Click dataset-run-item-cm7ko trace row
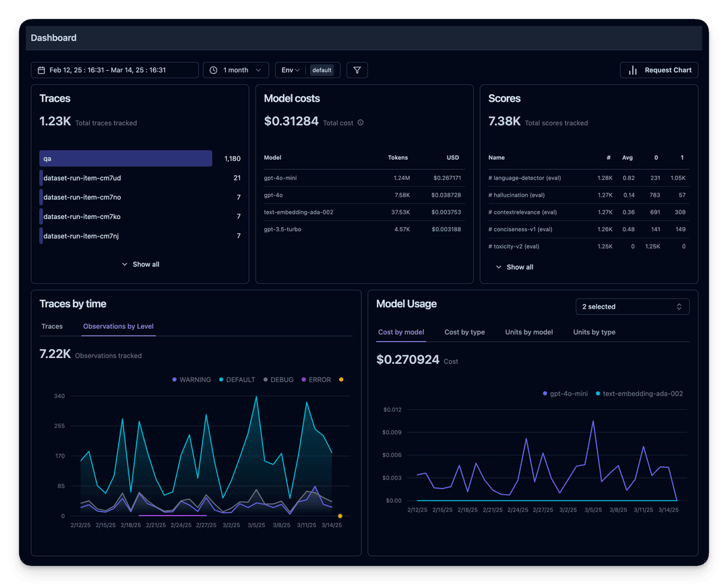 (140, 216)
